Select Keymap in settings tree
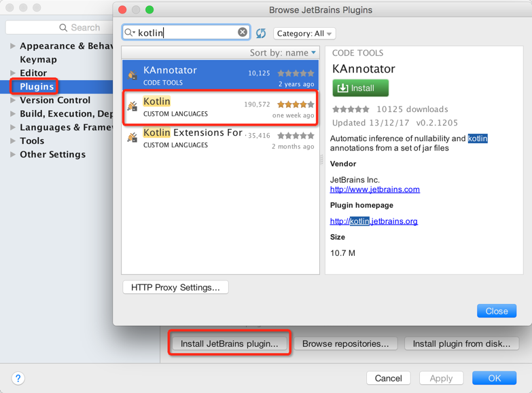Viewport: 532px width, 393px height. click(x=38, y=59)
